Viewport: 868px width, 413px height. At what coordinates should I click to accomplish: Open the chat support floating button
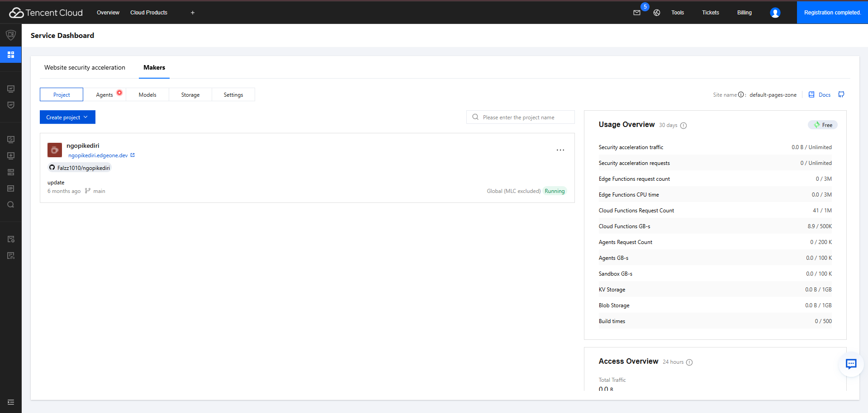click(851, 364)
